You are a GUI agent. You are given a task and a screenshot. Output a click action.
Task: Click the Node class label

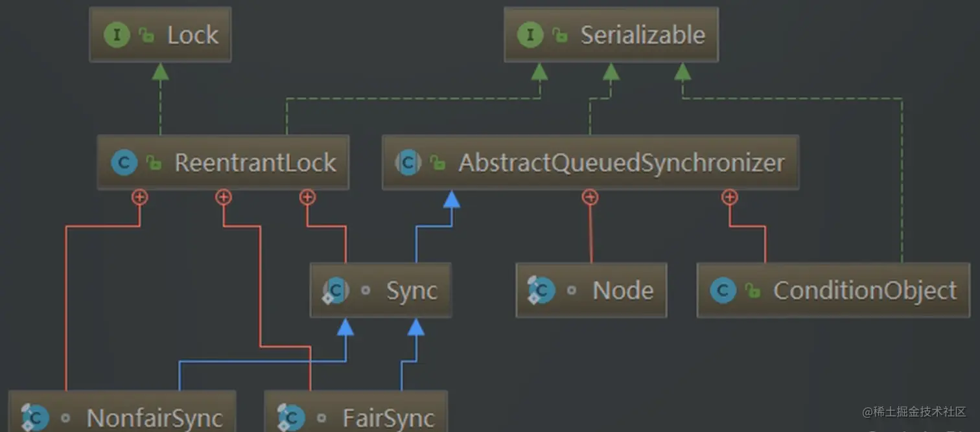pos(623,290)
